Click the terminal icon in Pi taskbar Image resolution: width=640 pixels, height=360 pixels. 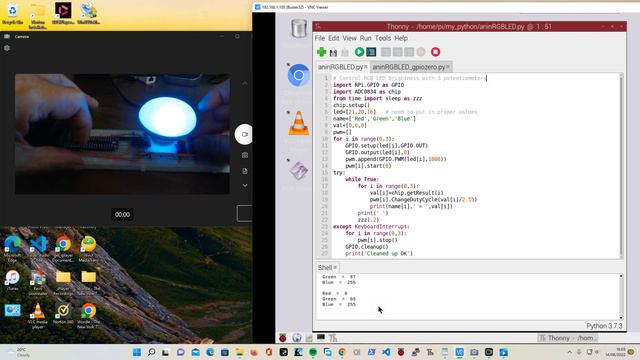(321, 338)
